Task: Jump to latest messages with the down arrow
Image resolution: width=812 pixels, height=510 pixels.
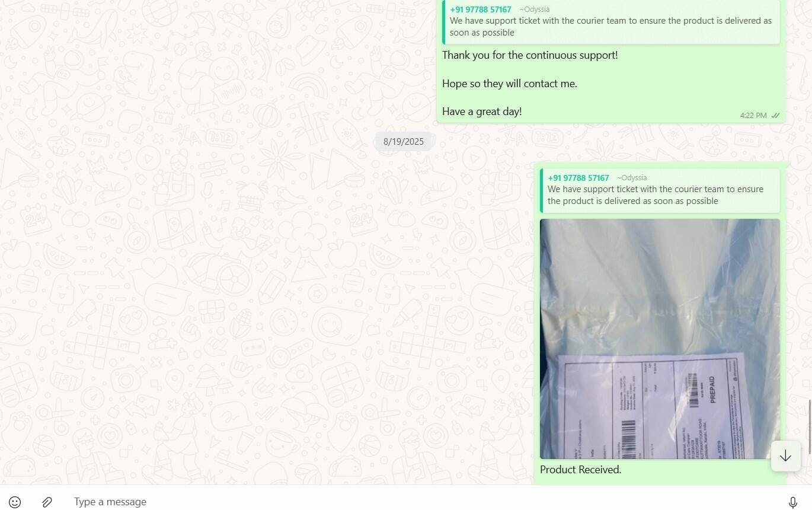Action: click(x=785, y=455)
